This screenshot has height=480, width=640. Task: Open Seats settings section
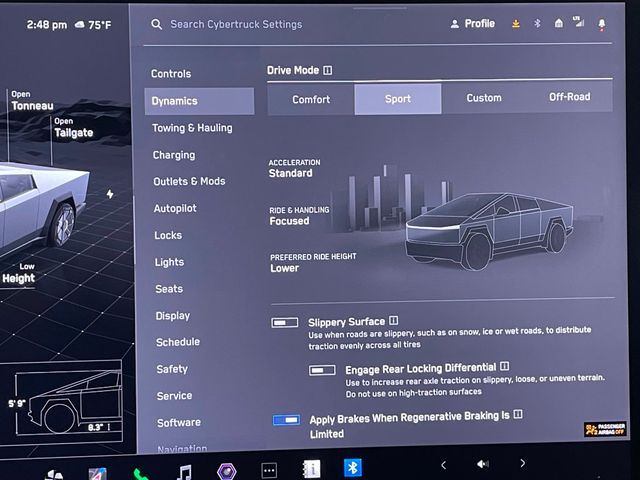click(x=169, y=289)
